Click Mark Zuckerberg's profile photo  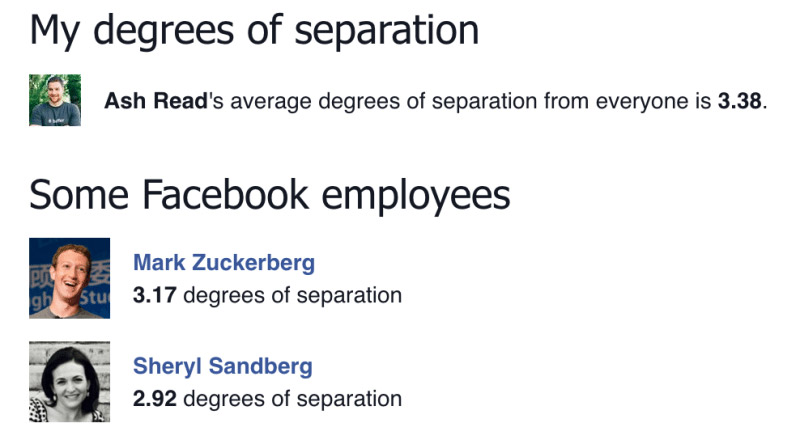[69, 278]
